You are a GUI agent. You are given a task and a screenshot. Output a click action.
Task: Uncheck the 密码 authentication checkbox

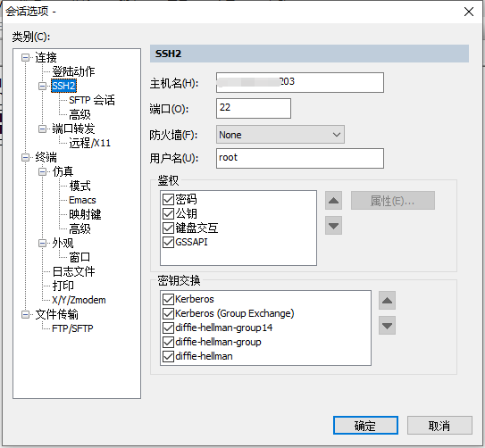click(168, 199)
